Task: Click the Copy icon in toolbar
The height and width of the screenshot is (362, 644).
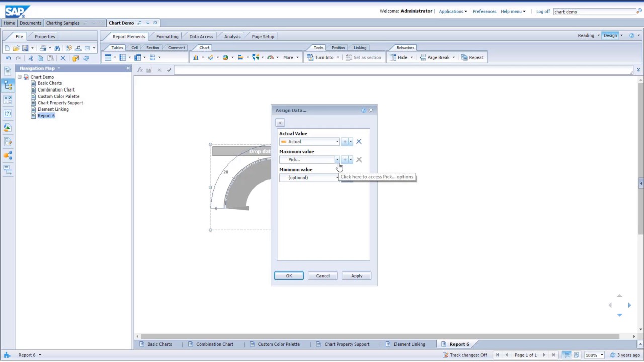Action: pyautogui.click(x=41, y=58)
